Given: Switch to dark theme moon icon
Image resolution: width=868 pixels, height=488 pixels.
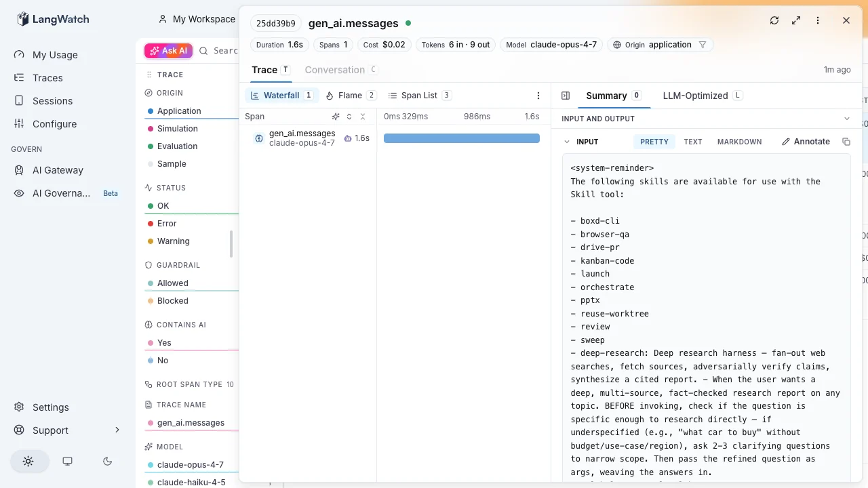Looking at the screenshot, I should tap(107, 461).
